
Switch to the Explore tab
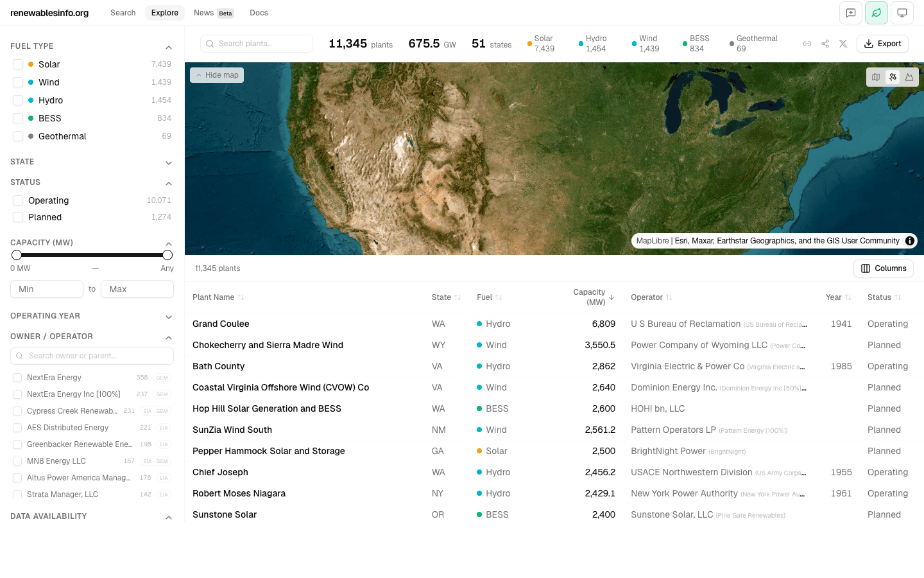[164, 12]
